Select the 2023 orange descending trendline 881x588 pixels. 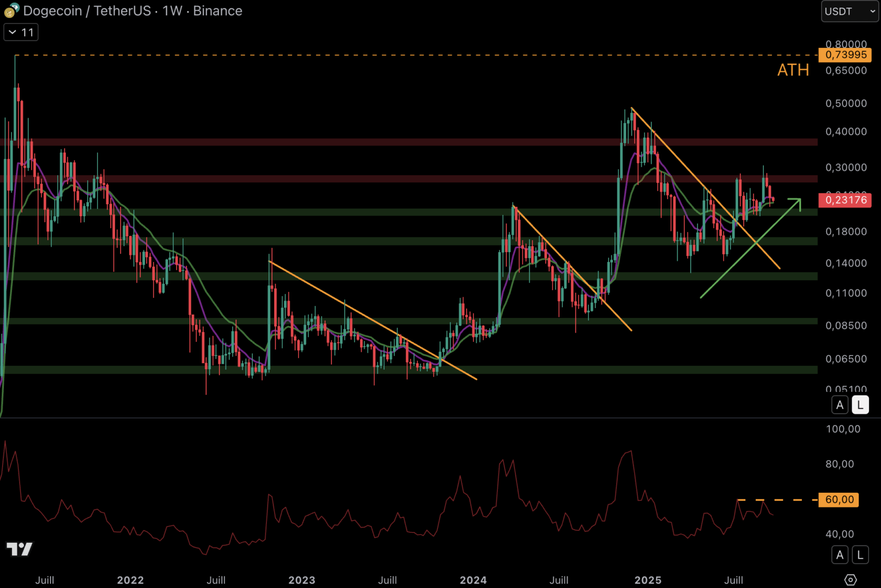point(373,320)
